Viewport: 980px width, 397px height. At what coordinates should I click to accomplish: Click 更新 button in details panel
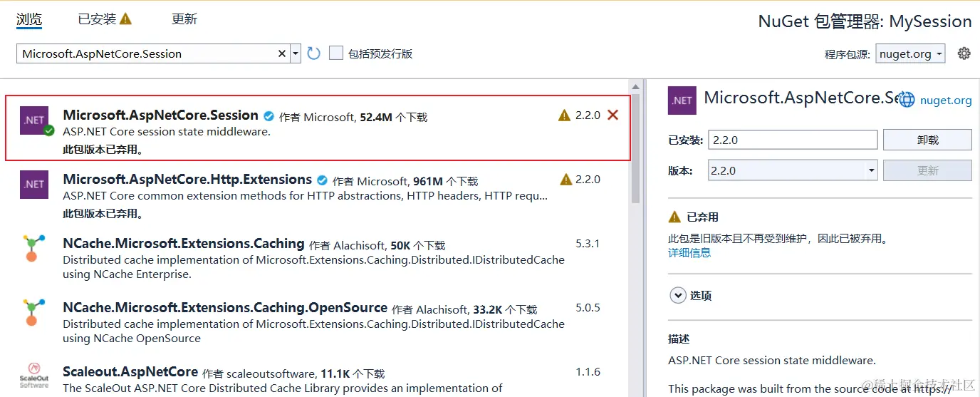[927, 170]
